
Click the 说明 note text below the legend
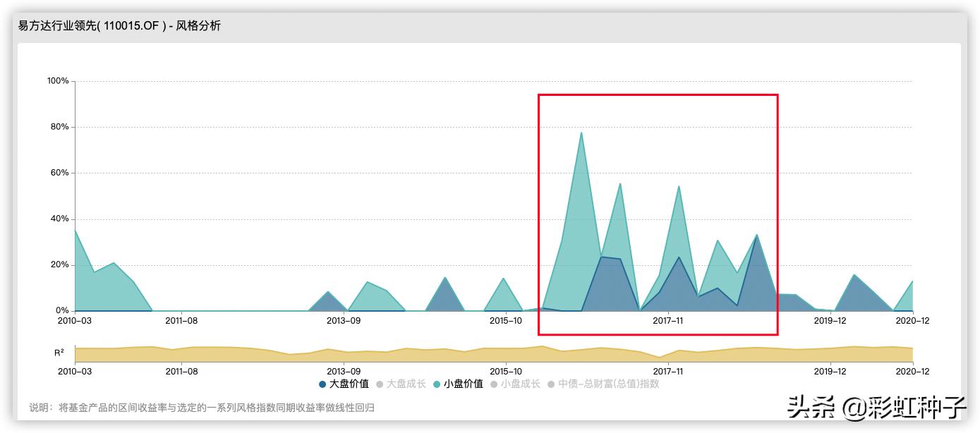(x=202, y=408)
